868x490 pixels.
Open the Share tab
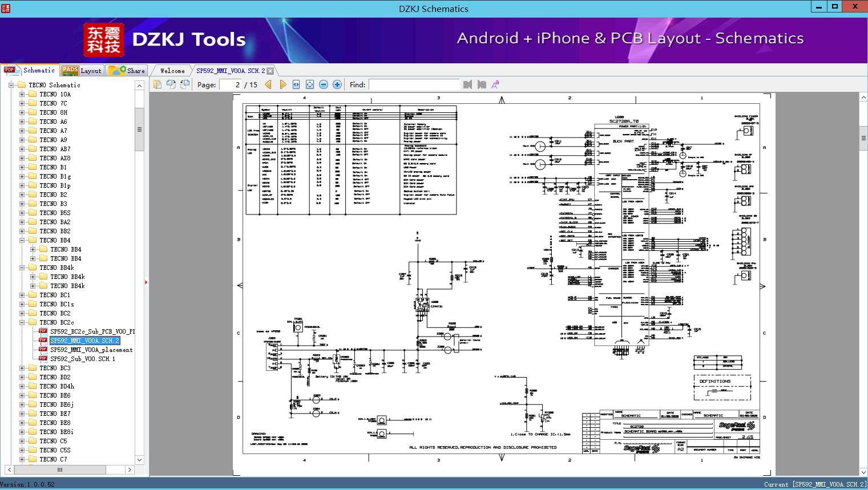[127, 71]
